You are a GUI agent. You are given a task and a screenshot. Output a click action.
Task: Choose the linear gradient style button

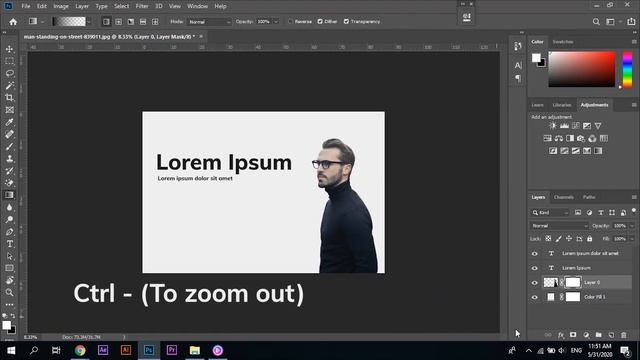106,22
